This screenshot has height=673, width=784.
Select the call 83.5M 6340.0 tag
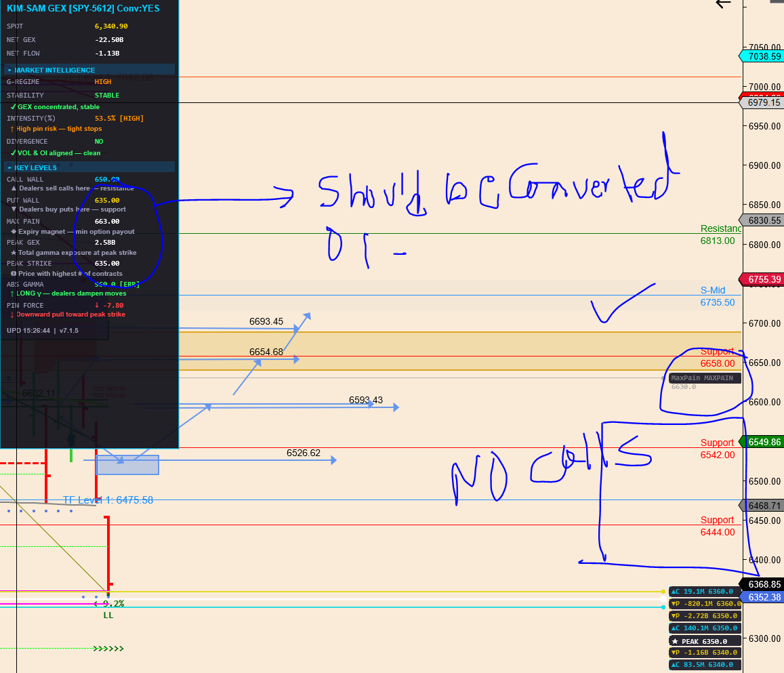point(704,665)
